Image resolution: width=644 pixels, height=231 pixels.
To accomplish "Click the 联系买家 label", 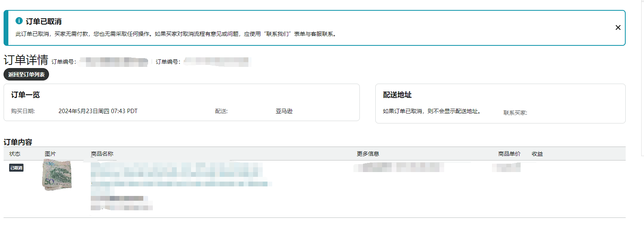I will tap(515, 113).
